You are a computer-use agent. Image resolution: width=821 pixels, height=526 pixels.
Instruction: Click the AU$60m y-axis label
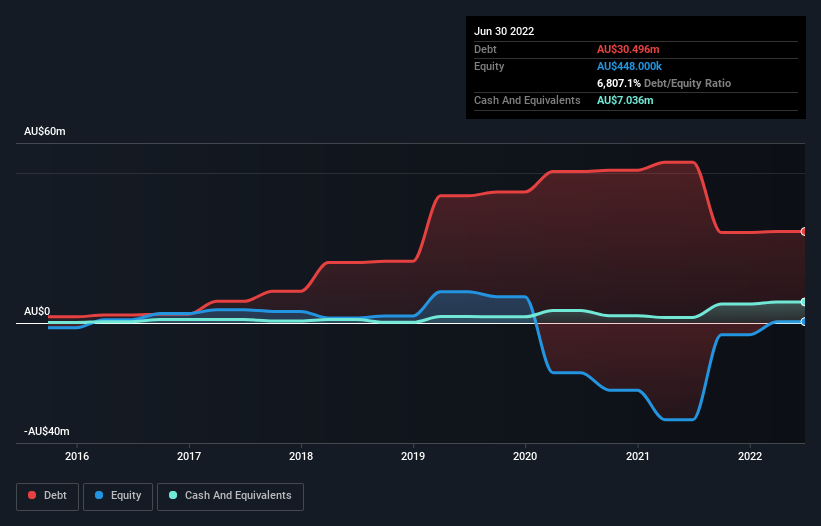45,131
